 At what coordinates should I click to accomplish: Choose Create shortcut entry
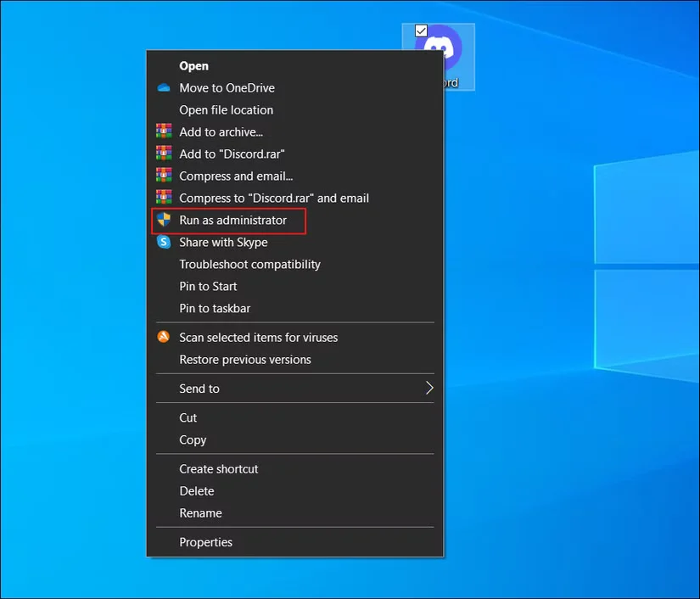(218, 469)
